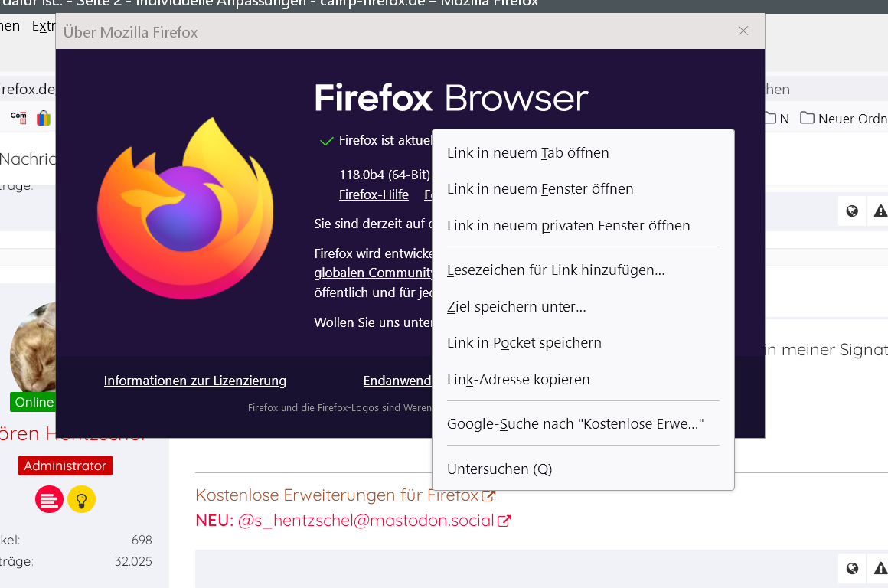The image size is (888, 588).
Task: Click the upper warning report icon
Action: [880, 211]
